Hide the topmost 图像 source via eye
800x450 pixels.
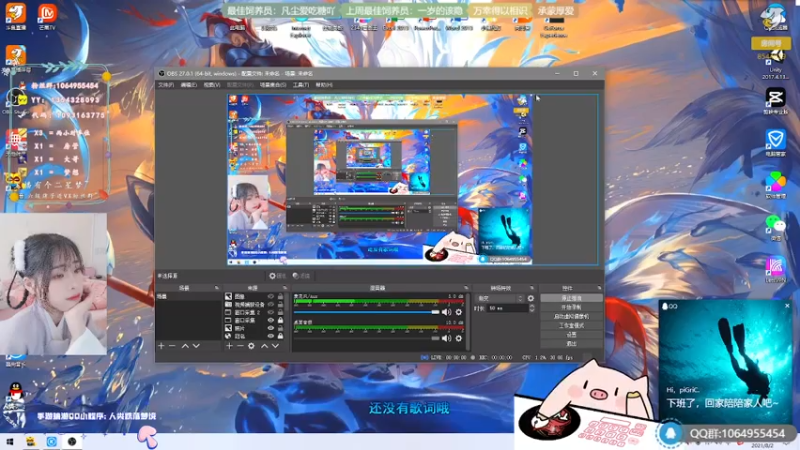(x=270, y=296)
